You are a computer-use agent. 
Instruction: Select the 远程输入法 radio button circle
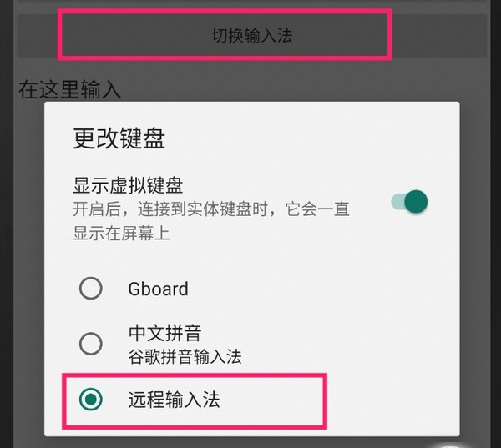[x=90, y=400]
